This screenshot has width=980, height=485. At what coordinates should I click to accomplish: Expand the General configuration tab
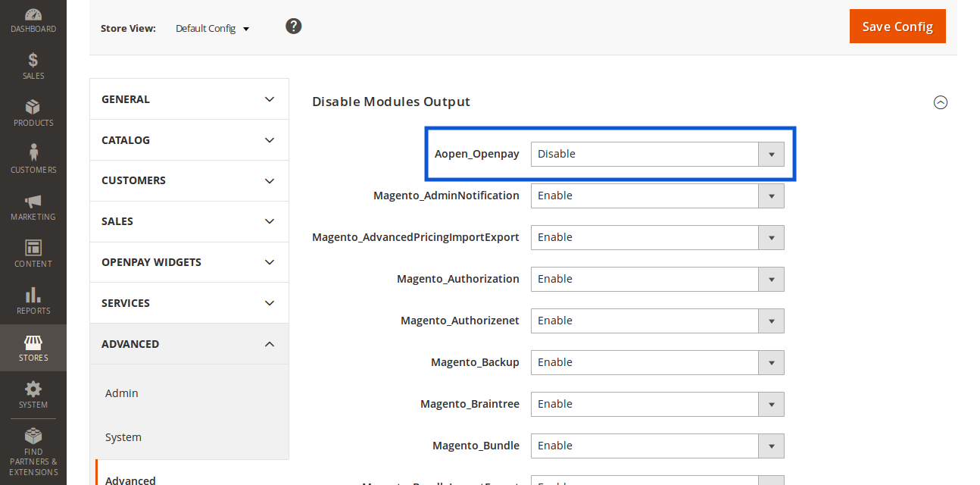[x=189, y=99]
